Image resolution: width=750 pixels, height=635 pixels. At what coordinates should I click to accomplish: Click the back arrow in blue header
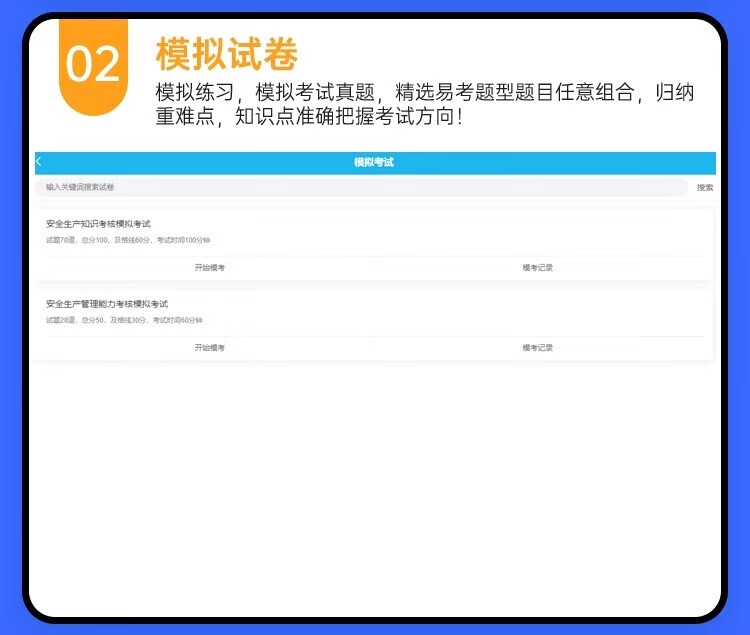[39, 162]
